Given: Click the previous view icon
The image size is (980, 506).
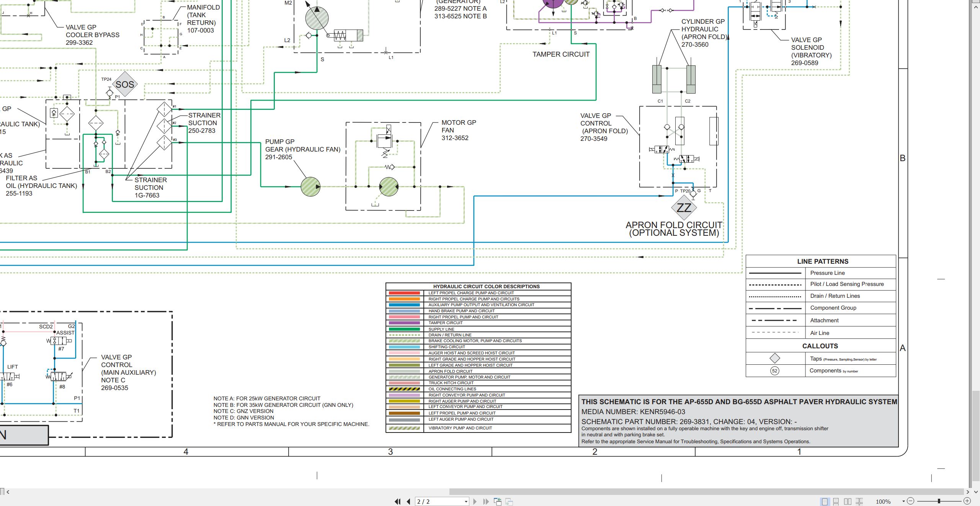Looking at the screenshot, I should [x=498, y=501].
